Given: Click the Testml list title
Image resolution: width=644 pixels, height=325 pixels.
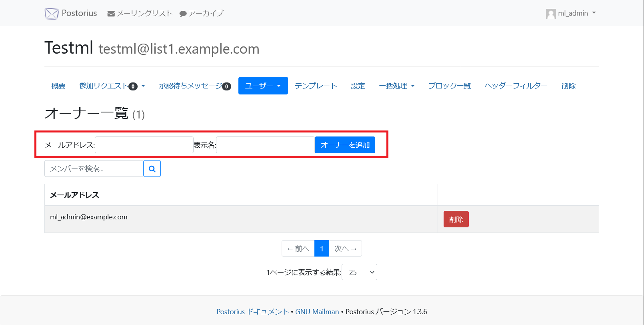Looking at the screenshot, I should tap(69, 48).
